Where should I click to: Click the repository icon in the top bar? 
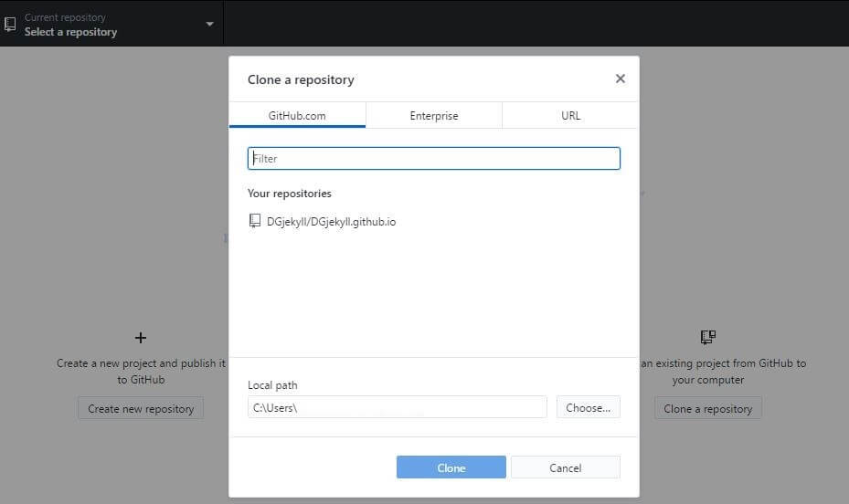[x=10, y=25]
